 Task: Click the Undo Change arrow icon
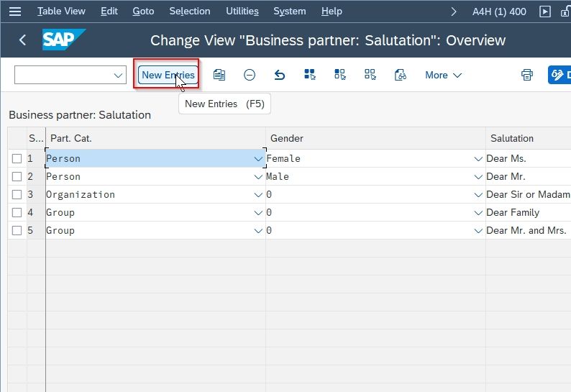[280, 75]
